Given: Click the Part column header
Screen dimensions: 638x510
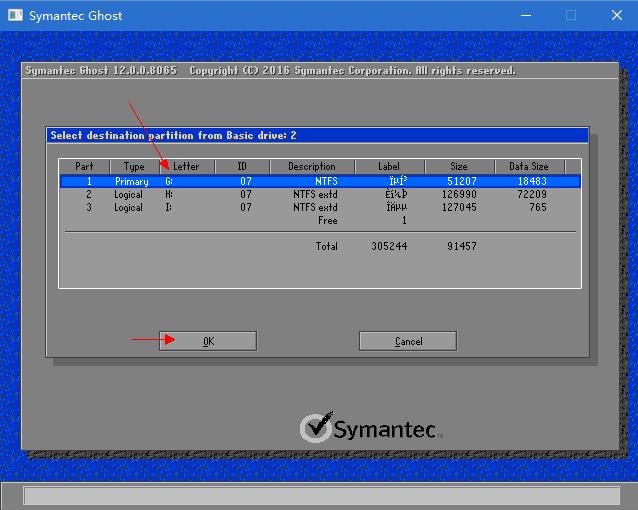Looking at the screenshot, I should (x=84, y=166).
